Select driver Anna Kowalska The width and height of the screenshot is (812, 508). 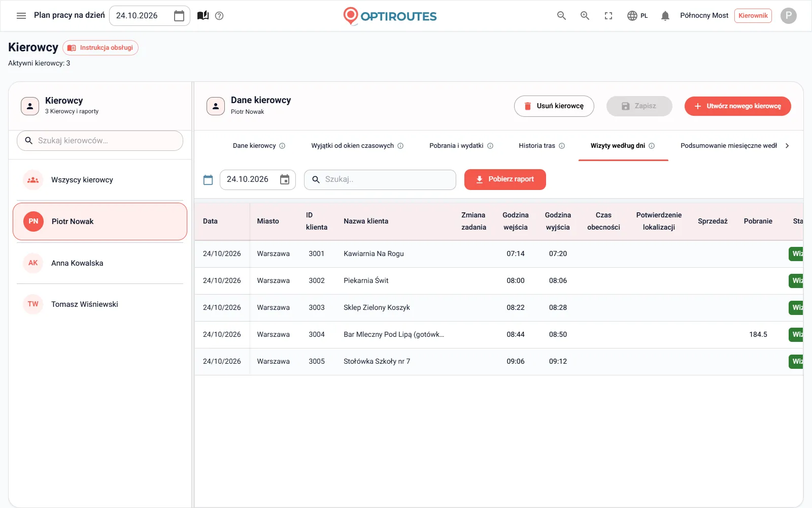100,263
